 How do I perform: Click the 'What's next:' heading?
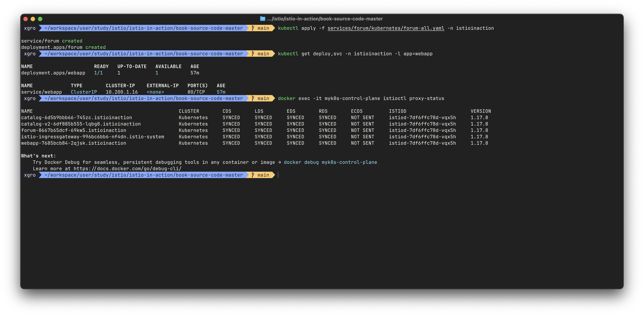click(38, 156)
